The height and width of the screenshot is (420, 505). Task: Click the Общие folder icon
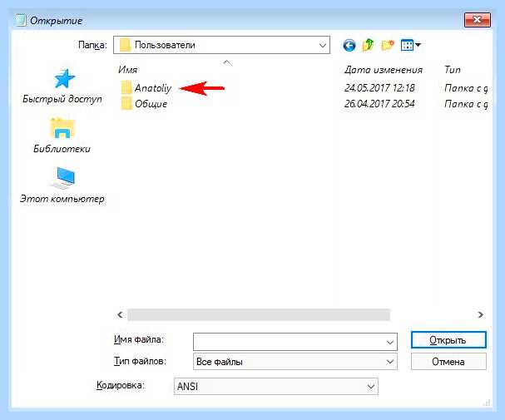click(x=126, y=103)
